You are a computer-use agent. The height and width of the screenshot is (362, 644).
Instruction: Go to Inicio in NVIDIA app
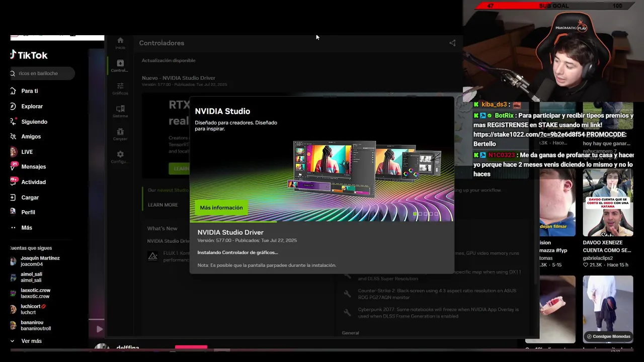(x=120, y=43)
